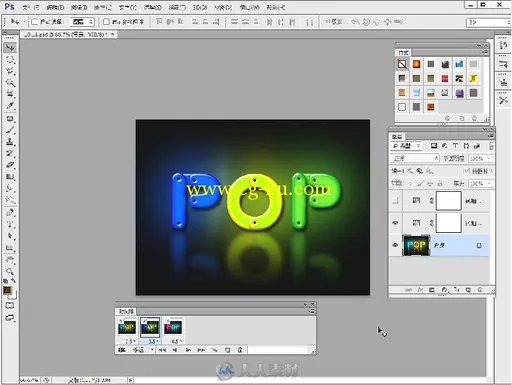
Task: Go to the next frame button
Action: click(x=201, y=350)
